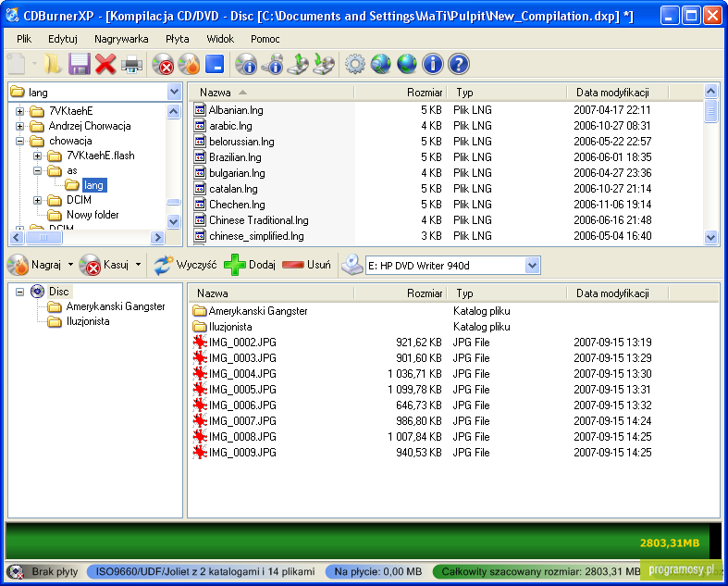Click the New compilation toolbar icon
The height and width of the screenshot is (586, 728).
[17, 64]
